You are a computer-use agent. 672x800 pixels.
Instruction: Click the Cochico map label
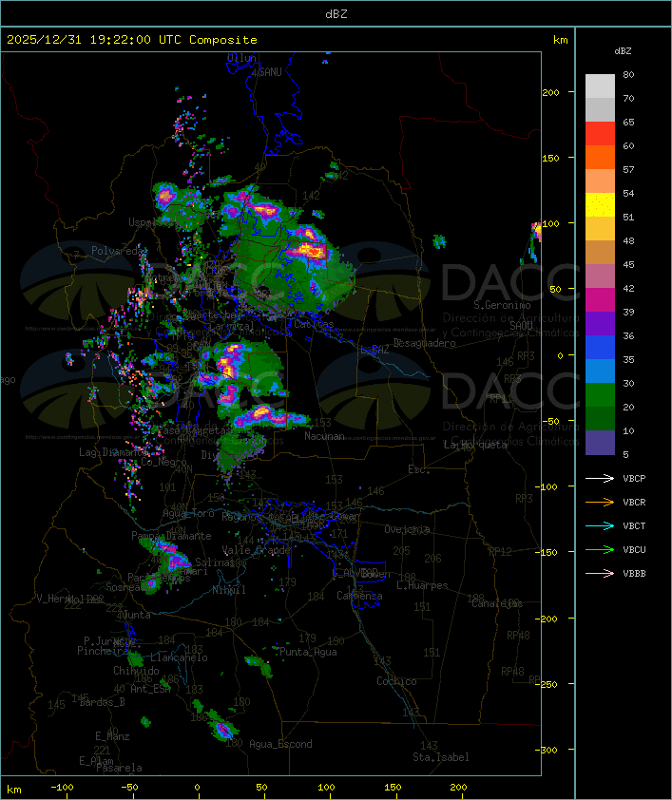[x=396, y=681]
